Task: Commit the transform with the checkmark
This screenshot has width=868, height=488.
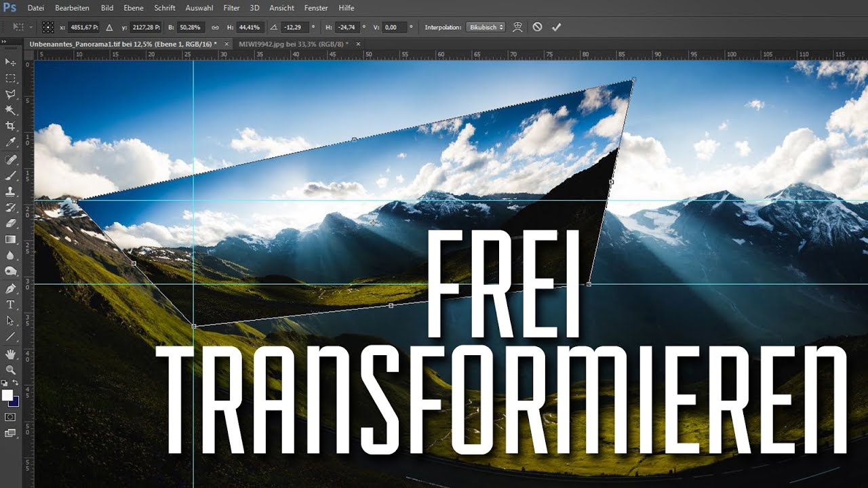Action: (557, 27)
